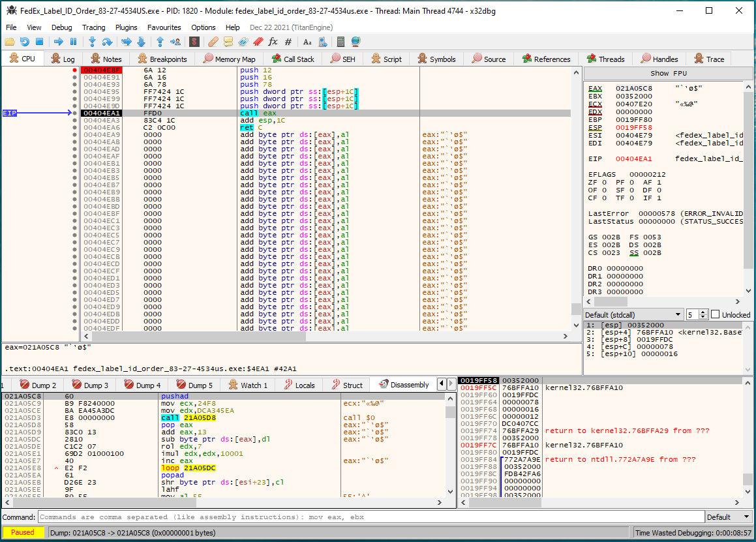Viewport: 756px width, 542px height.
Task: Click the Execute Till Return icon
Action: (x=160, y=42)
